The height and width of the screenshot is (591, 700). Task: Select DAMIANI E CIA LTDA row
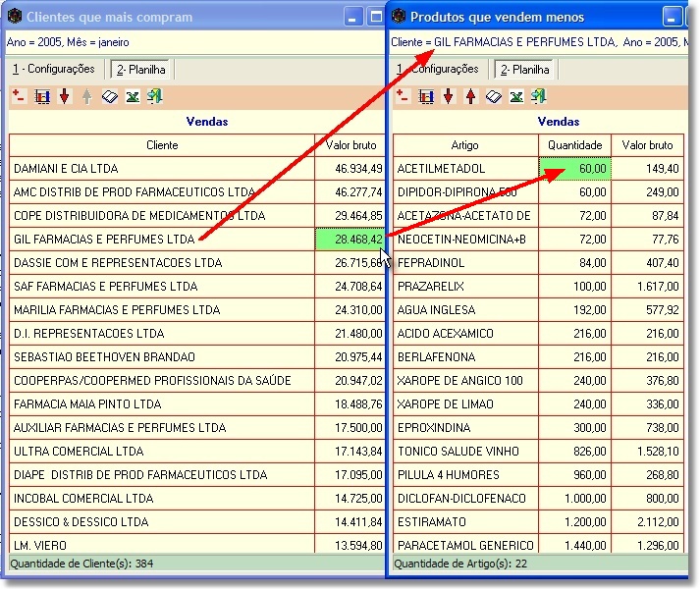(197, 169)
